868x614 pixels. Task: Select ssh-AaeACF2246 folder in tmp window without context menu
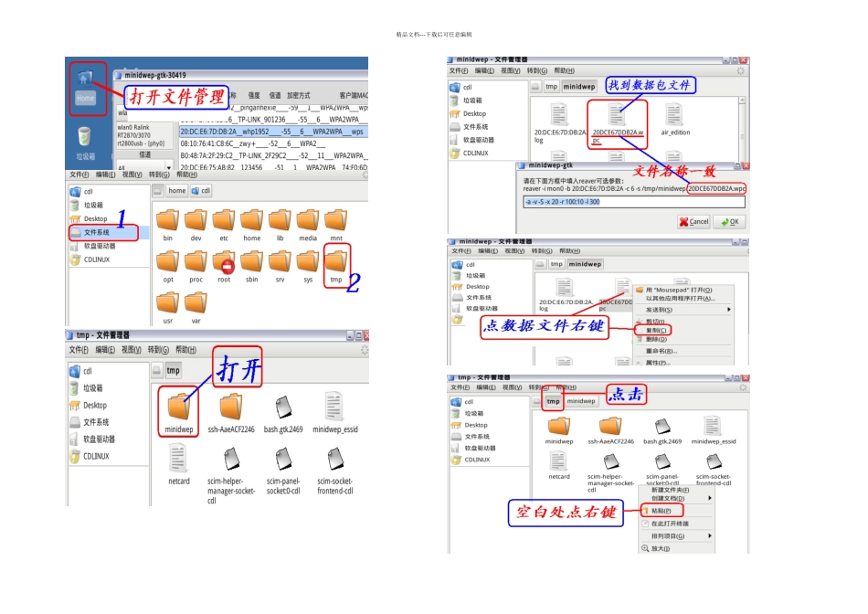[231, 413]
